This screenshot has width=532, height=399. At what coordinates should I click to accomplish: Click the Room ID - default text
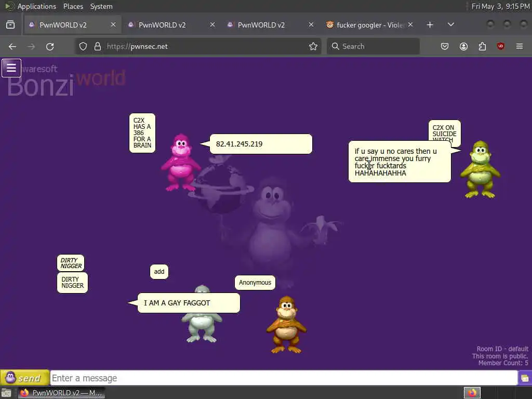coord(502,349)
